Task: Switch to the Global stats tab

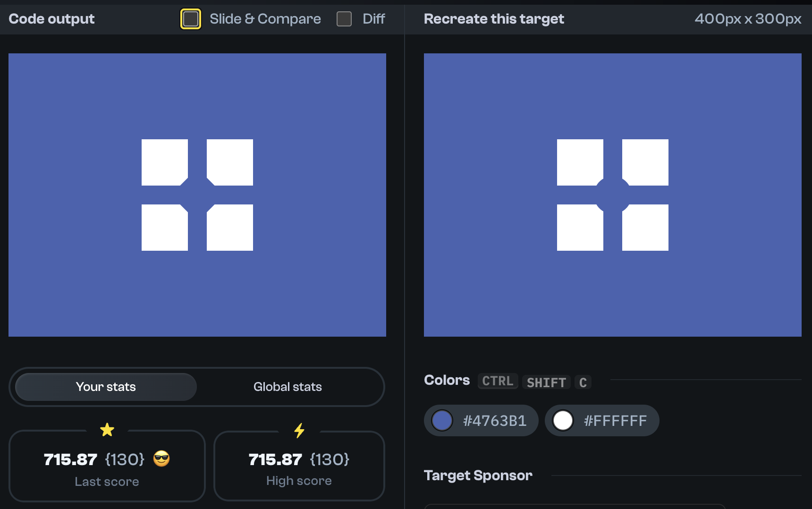Action: click(x=288, y=387)
